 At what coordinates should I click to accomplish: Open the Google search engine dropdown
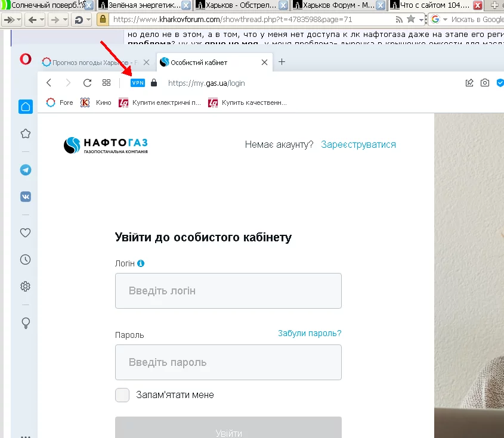click(445, 20)
